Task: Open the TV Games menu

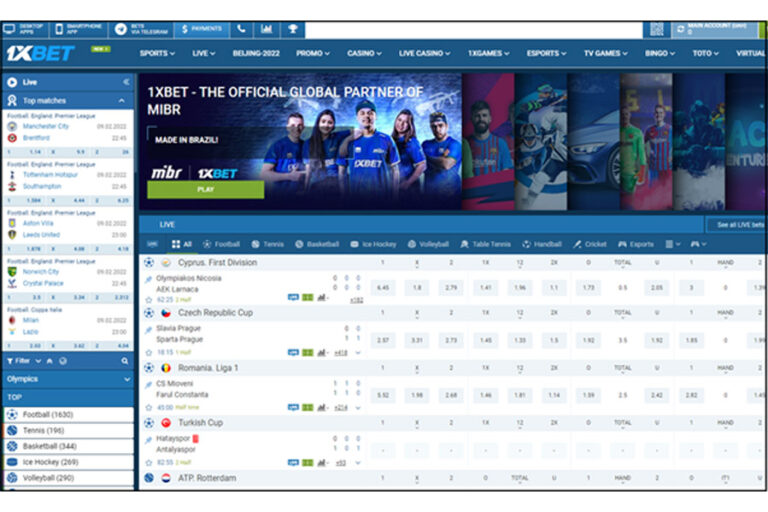Action: click(605, 53)
